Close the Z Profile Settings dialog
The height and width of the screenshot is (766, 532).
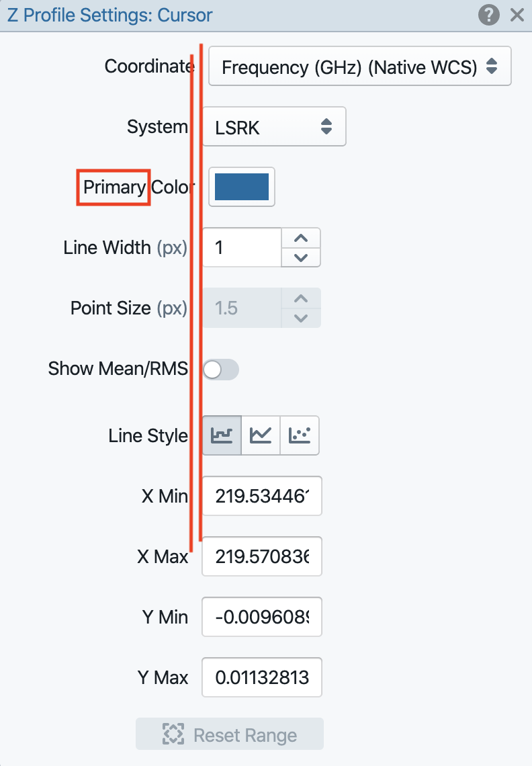click(x=517, y=15)
